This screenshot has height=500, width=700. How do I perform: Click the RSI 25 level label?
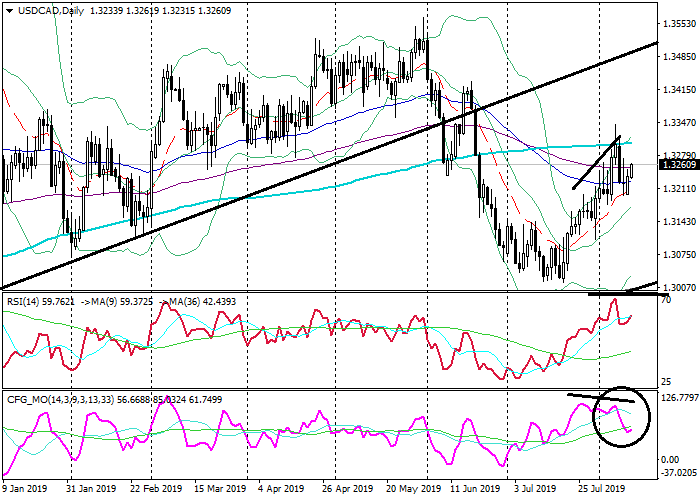point(666,382)
